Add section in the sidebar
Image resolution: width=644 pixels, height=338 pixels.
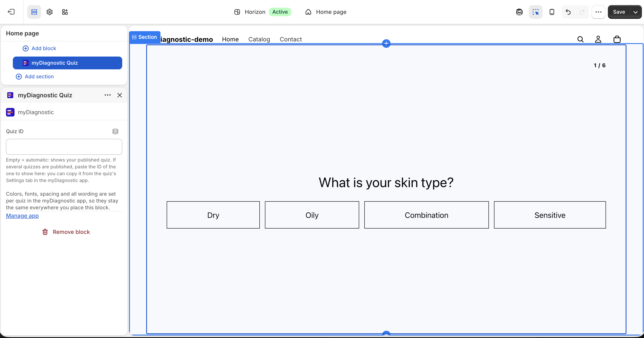(x=35, y=77)
